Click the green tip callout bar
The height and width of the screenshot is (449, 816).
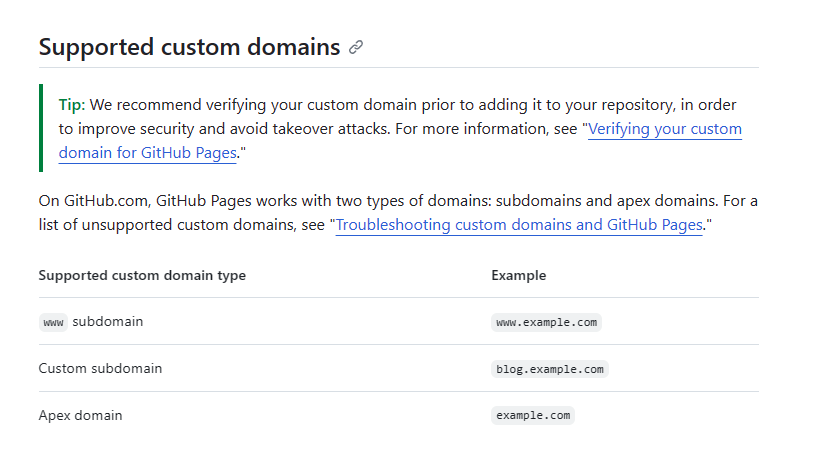(x=41, y=128)
